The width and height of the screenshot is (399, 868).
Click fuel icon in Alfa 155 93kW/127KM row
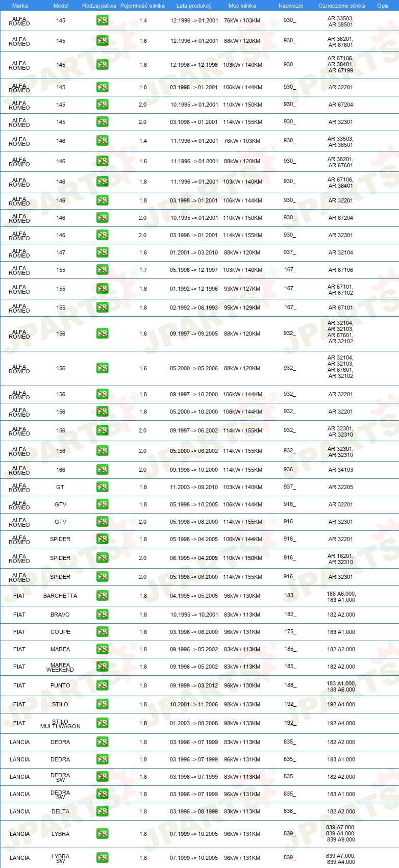[x=103, y=289]
